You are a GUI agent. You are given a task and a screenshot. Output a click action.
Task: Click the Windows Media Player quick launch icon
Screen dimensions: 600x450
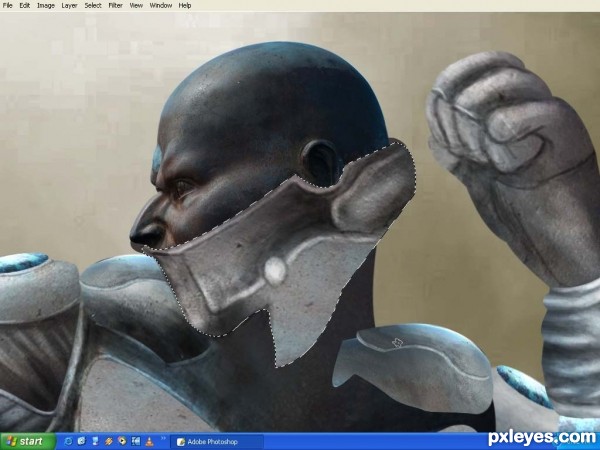122,441
